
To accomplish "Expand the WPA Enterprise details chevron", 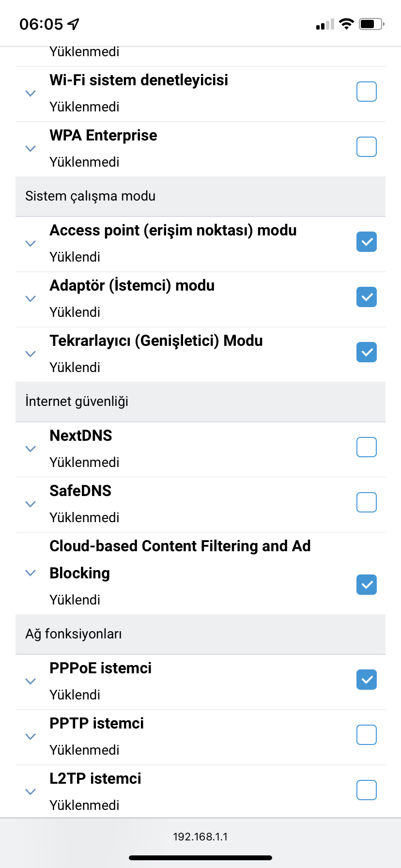I will [x=31, y=149].
